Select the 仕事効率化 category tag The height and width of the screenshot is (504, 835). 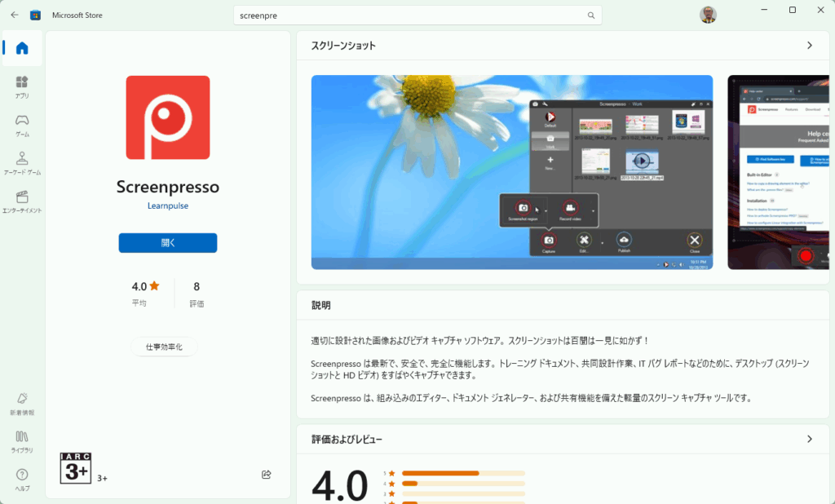[x=164, y=347]
